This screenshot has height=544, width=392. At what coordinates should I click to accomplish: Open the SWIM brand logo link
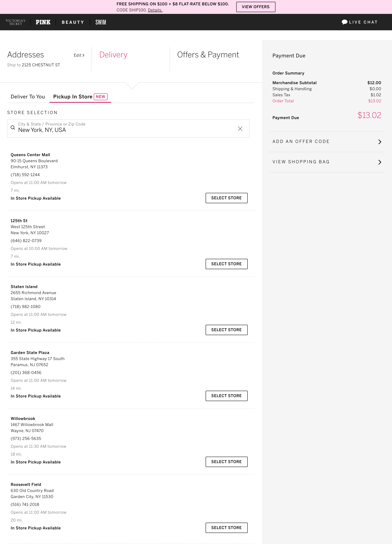tap(101, 22)
